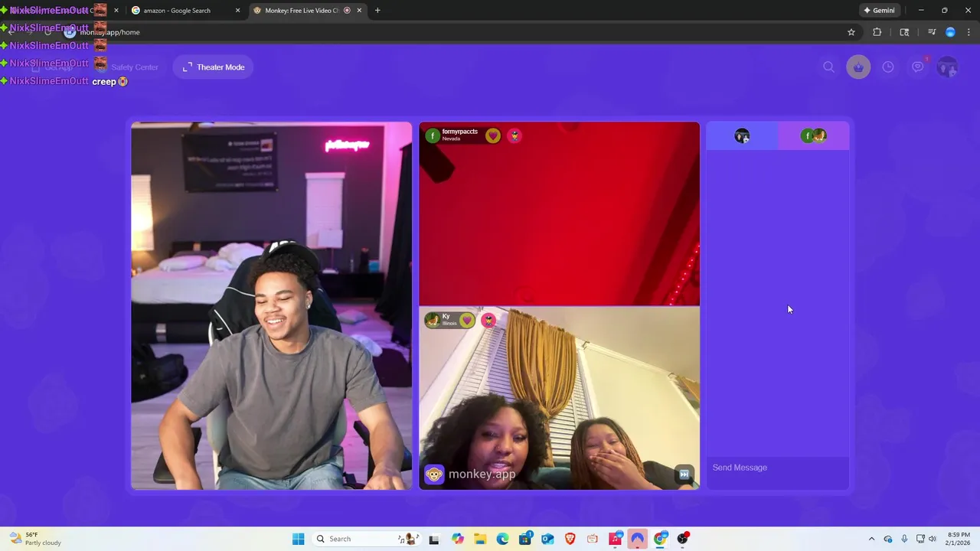Viewport: 980px width, 551px height.
Task: Open a new browser tab
Action: [x=377, y=11]
